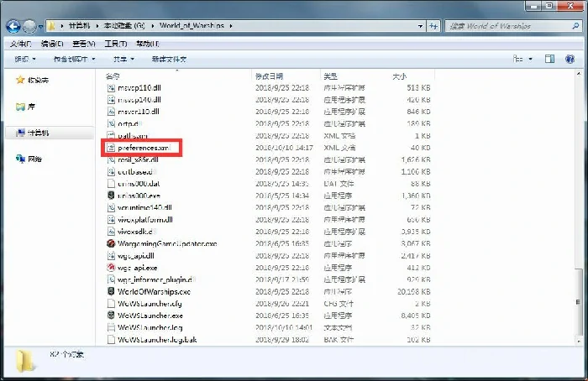The width and height of the screenshot is (588, 381).
Task: Expand the Organize dropdown in toolbar
Action: point(24,60)
